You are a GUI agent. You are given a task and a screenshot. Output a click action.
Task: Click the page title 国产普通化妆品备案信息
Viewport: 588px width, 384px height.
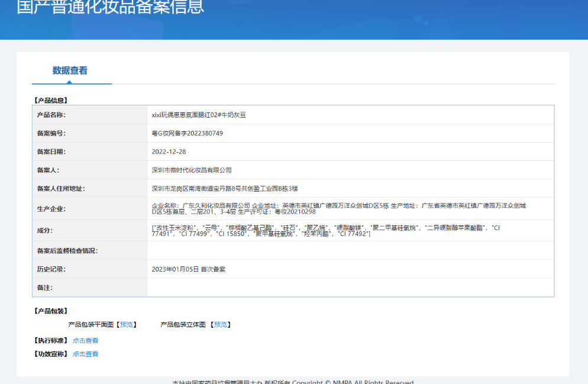point(111,7)
